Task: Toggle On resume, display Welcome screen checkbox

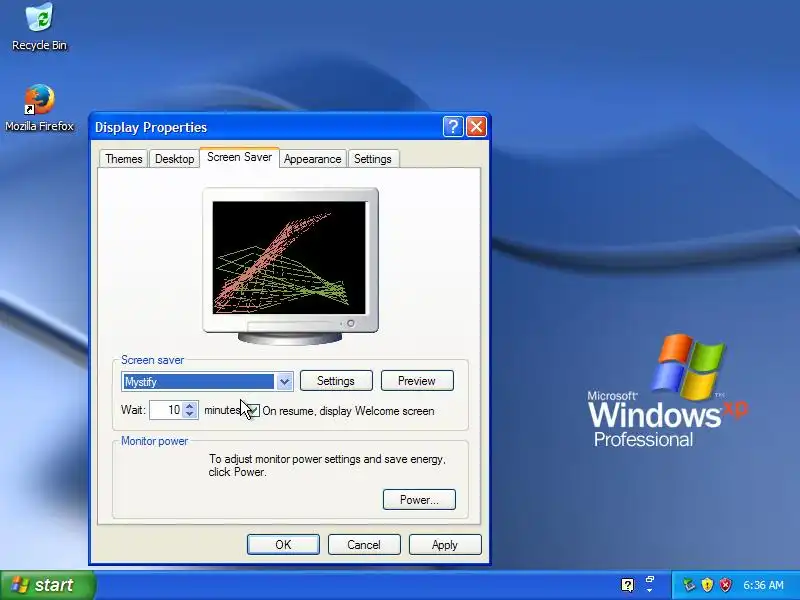Action: tap(253, 411)
